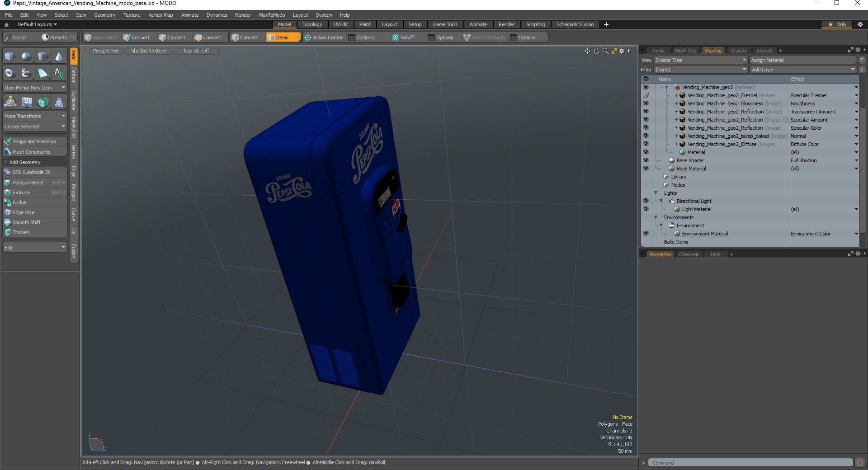Viewport: 868px width, 470px height.
Task: Click the Shaded Texture button
Action: pos(149,51)
